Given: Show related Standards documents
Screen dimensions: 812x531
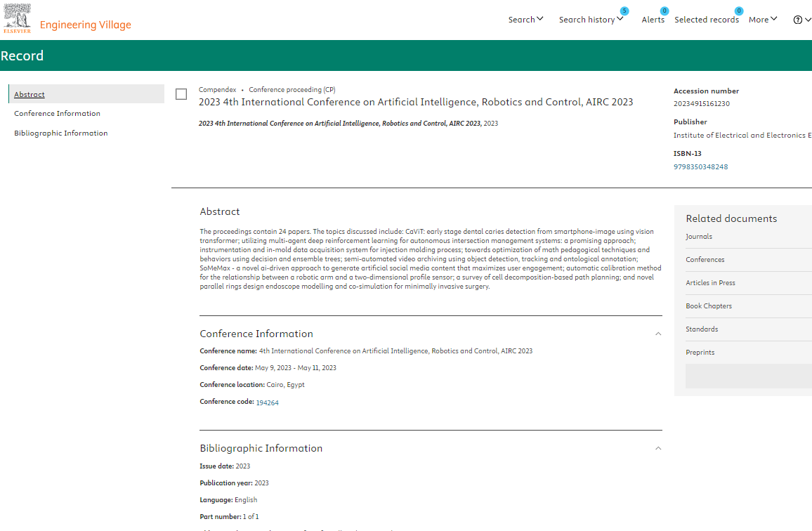Looking at the screenshot, I should [x=702, y=329].
